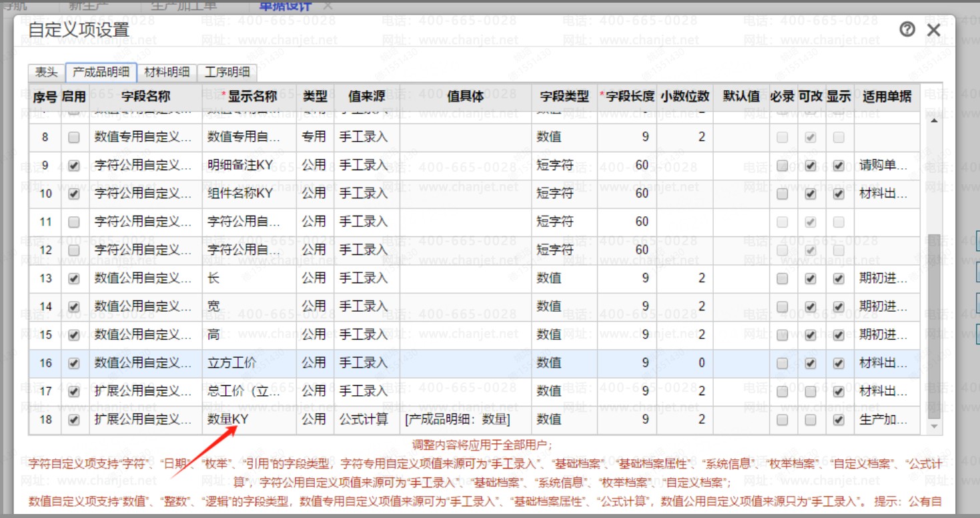Click the field length 60 in row 10
The width and height of the screenshot is (980, 518).
(x=627, y=194)
